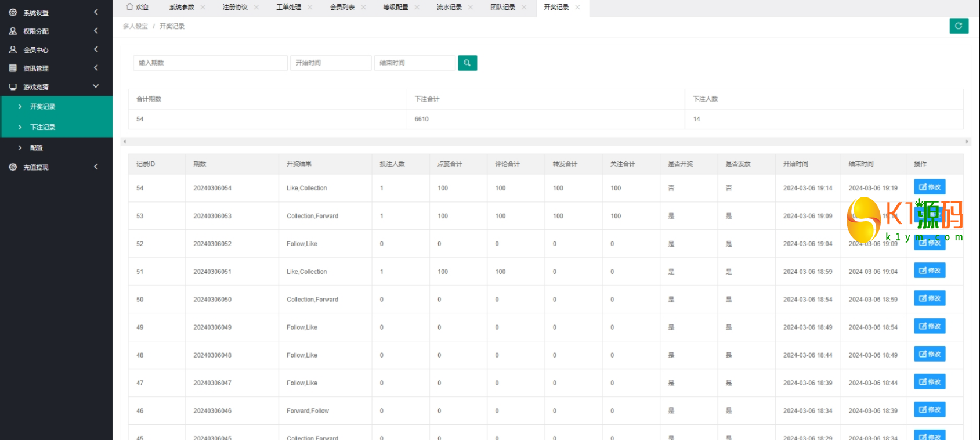Click 修改 button for record 48
This screenshot has width=980, height=440.
(930, 354)
